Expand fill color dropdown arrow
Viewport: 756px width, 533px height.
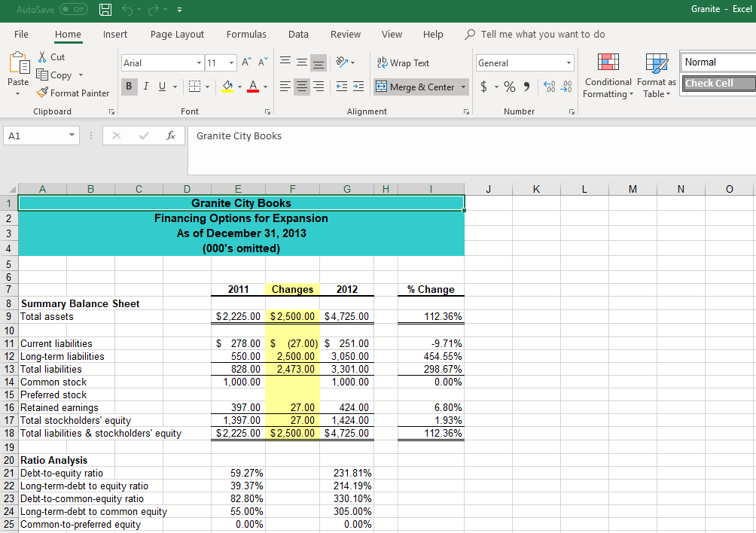point(239,87)
